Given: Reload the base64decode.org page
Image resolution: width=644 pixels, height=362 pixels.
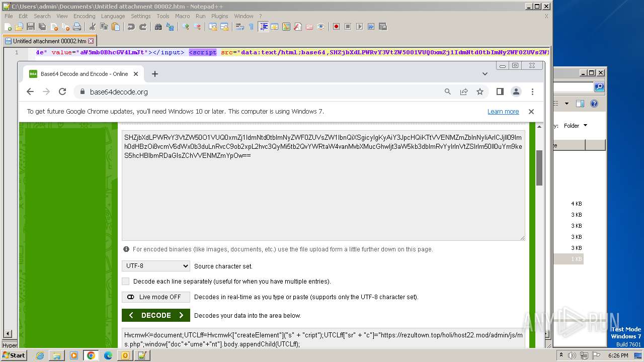Looking at the screenshot, I should (62, 92).
